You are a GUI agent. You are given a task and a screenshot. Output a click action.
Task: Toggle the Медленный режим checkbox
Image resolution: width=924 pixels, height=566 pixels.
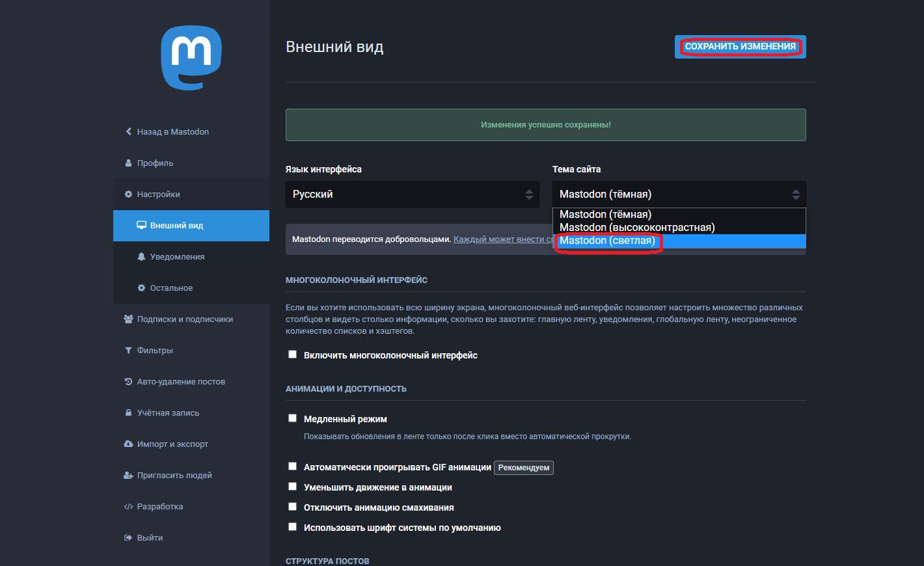tap(293, 418)
